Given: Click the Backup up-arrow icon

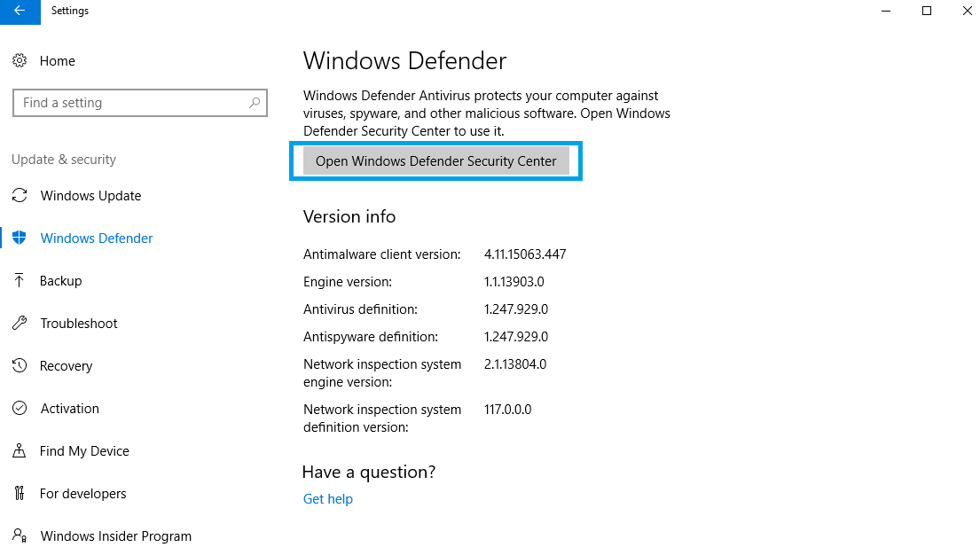Looking at the screenshot, I should tap(20, 281).
